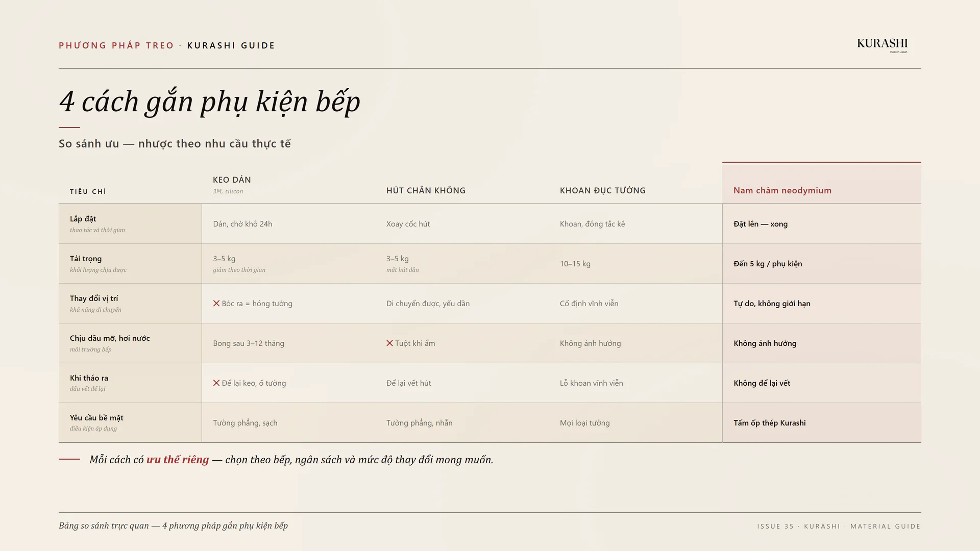Click the "điều kiện áp dụng" sub-label
This screenshot has width=980, height=551.
coord(93,429)
